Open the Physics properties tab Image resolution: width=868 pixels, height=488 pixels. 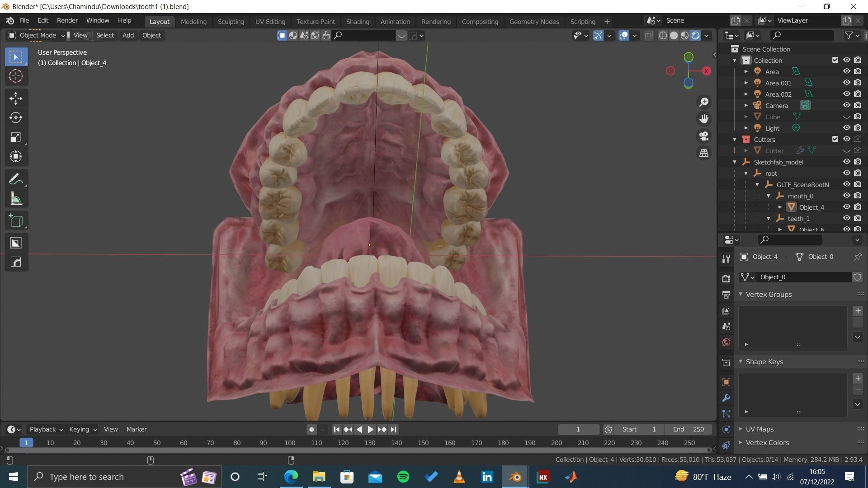click(x=726, y=429)
